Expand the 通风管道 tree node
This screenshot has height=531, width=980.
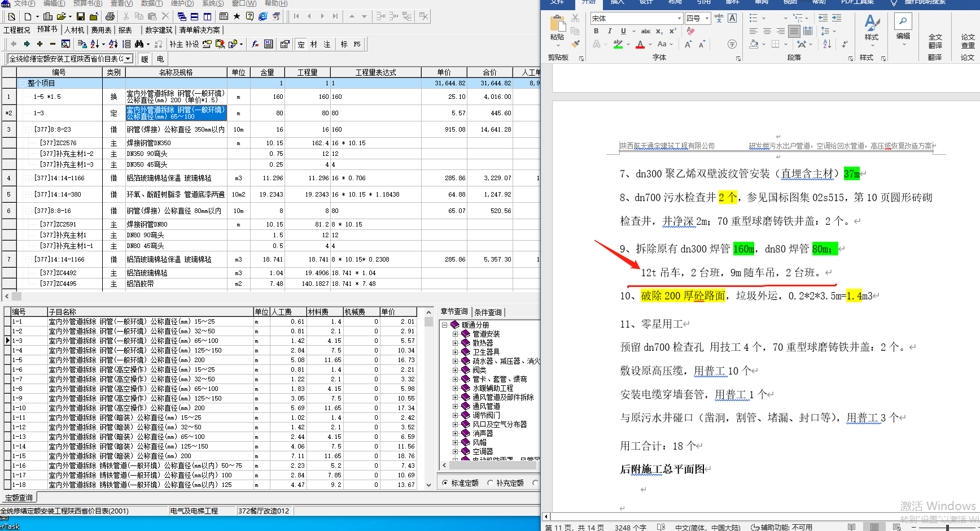pyautogui.click(x=455, y=406)
